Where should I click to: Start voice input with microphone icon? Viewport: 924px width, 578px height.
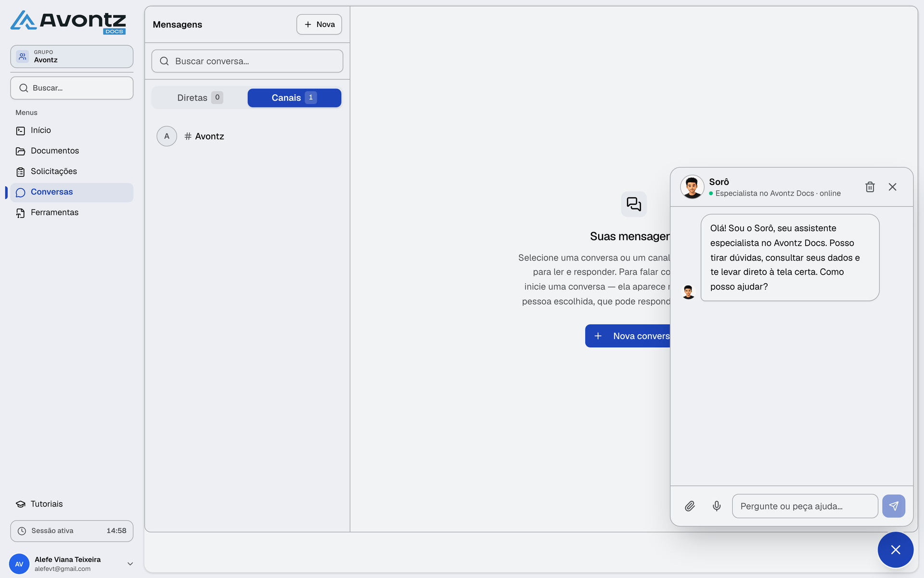tap(717, 506)
